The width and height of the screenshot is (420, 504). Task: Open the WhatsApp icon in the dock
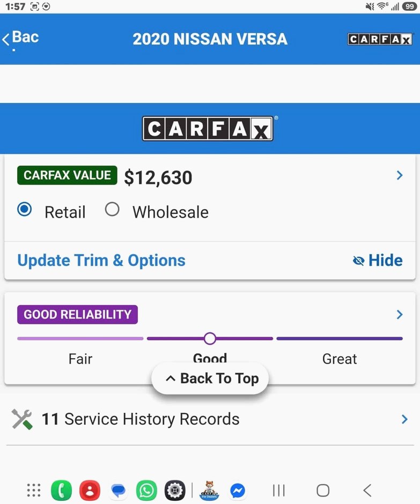coord(146,491)
